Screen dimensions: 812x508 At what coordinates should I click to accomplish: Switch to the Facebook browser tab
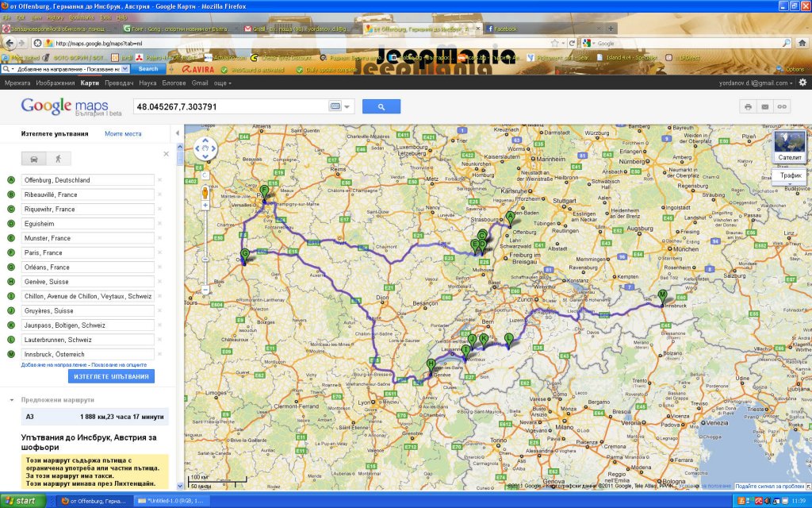click(x=543, y=29)
